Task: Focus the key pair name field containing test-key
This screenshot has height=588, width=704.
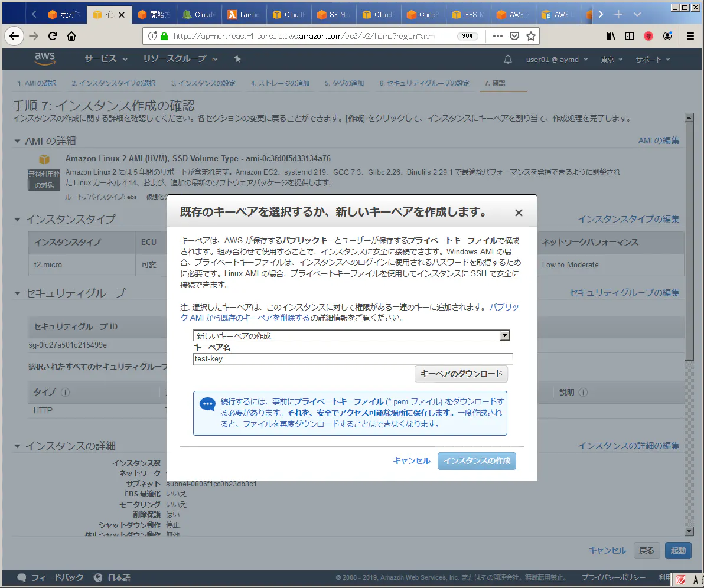Action: pos(353,358)
